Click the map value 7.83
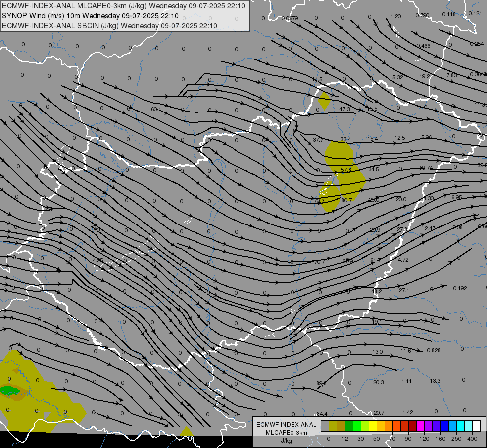The image size is (487, 448). (452, 75)
